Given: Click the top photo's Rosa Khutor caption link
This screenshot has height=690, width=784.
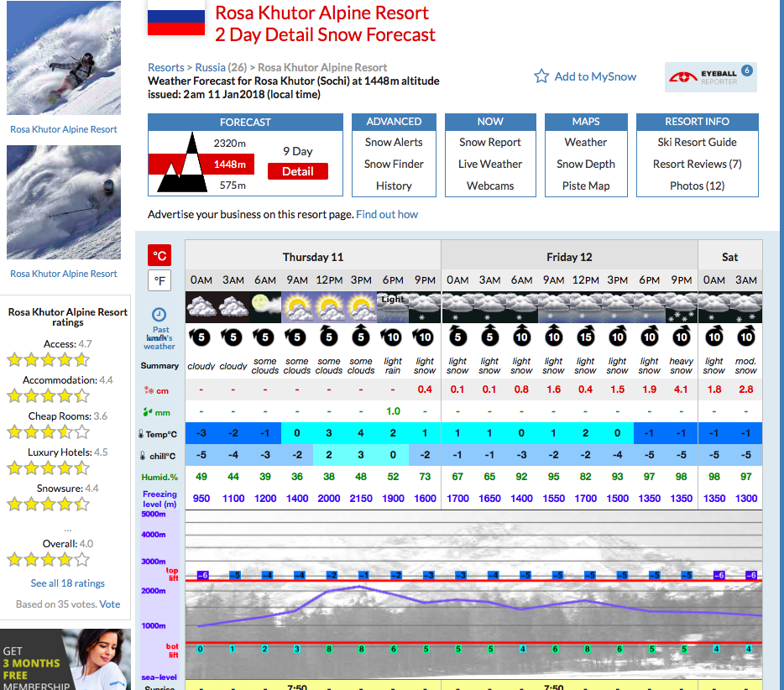Looking at the screenshot, I should tap(64, 129).
